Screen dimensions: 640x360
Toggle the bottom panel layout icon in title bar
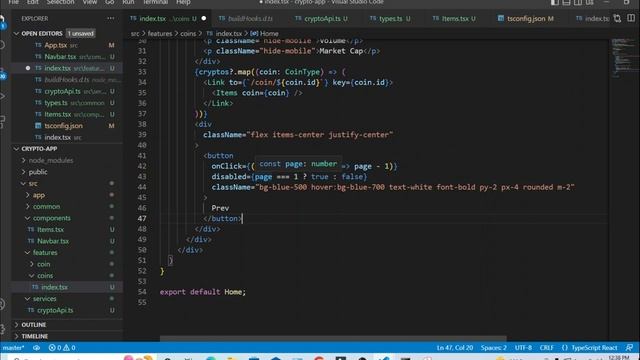tap(567, 2)
